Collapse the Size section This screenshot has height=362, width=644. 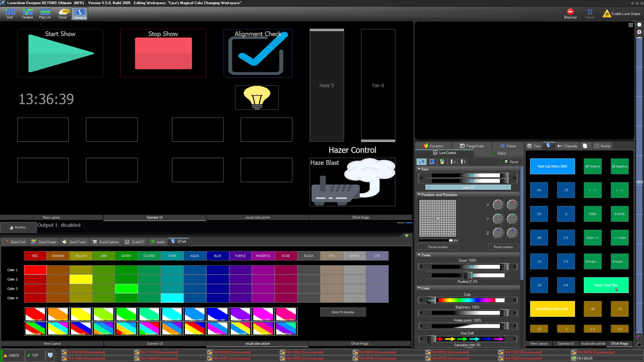[419, 169]
